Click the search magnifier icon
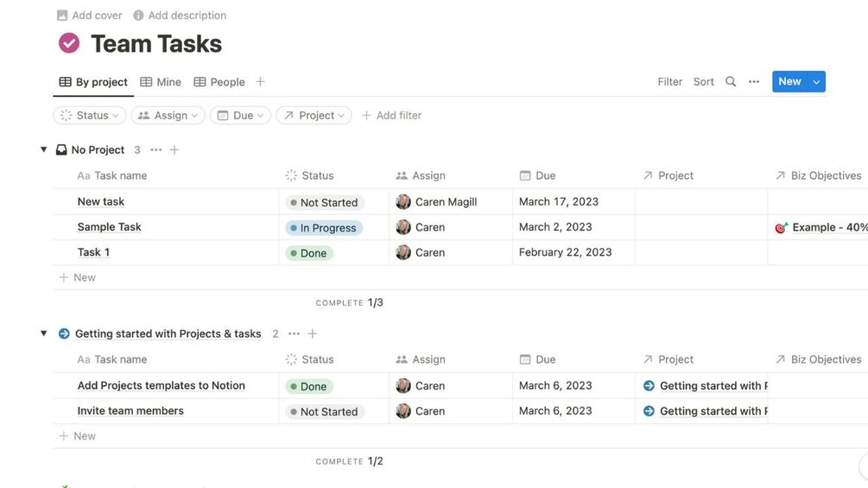The height and width of the screenshot is (488, 868). (x=731, y=82)
